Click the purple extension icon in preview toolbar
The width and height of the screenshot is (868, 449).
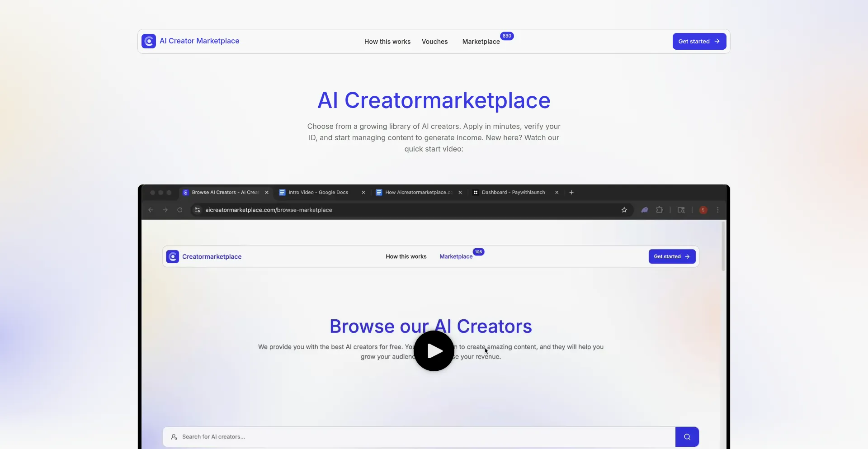pyautogui.click(x=645, y=210)
